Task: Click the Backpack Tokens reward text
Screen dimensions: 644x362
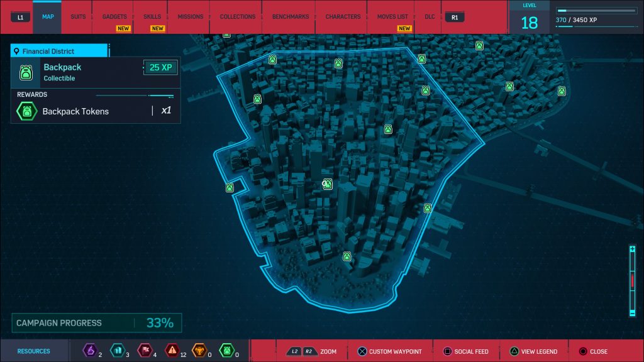Action: pyautogui.click(x=75, y=111)
